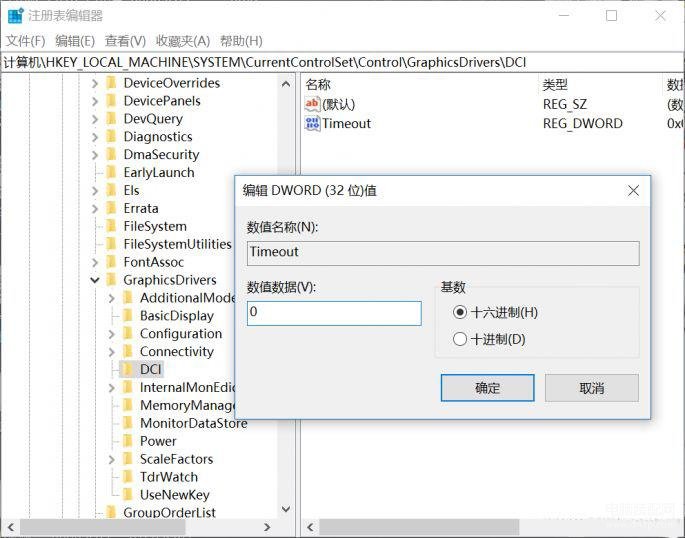Click the 取消 button
The height and width of the screenshot is (538, 685).
pyautogui.click(x=592, y=388)
